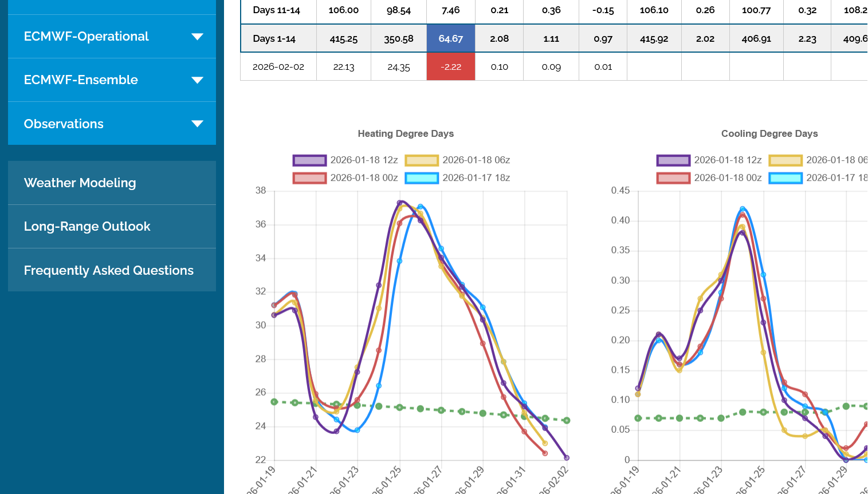Click red 00z legend box in Cooling chart
868x494 pixels.
[673, 178]
